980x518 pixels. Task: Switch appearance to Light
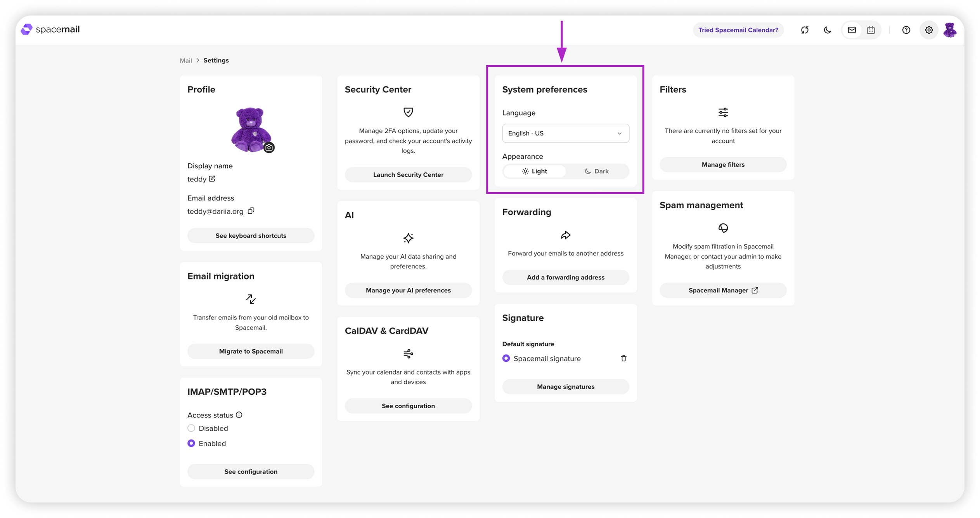535,171
